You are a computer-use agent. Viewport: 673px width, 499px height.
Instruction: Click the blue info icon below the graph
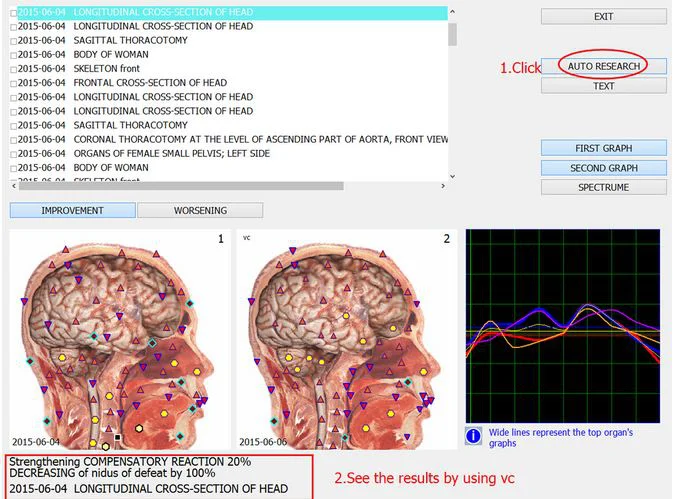tap(475, 436)
